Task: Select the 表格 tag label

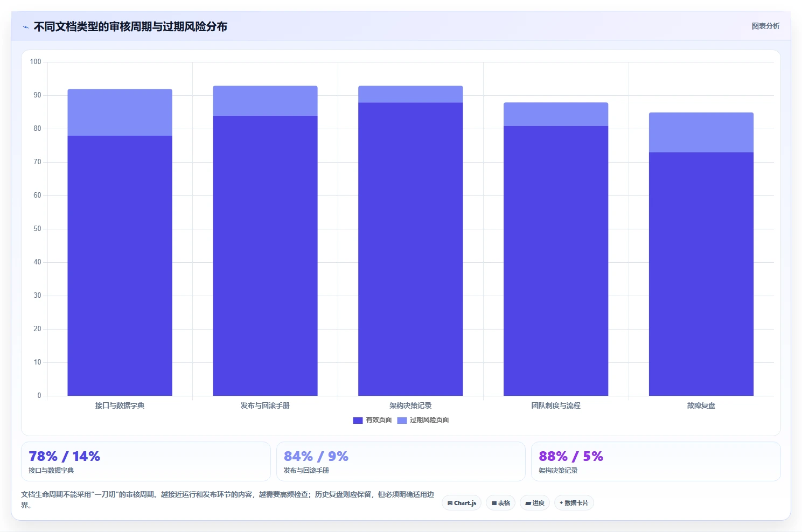Action: (504, 503)
